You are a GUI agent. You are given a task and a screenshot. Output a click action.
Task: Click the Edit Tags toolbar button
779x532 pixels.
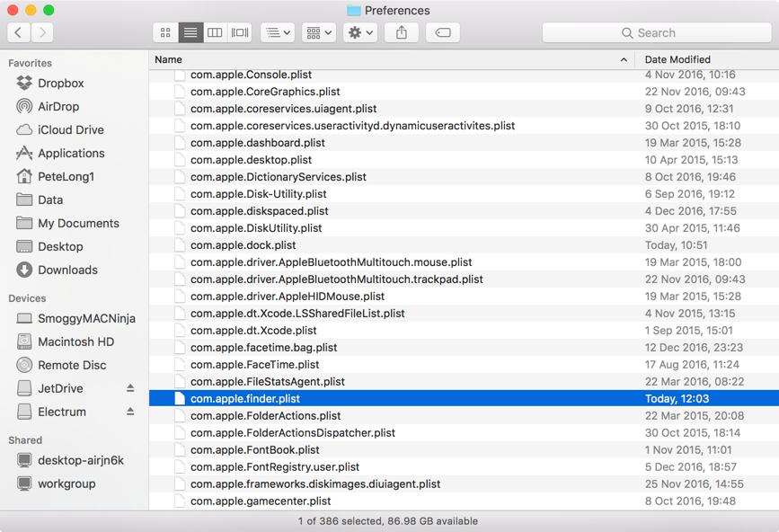(x=443, y=32)
